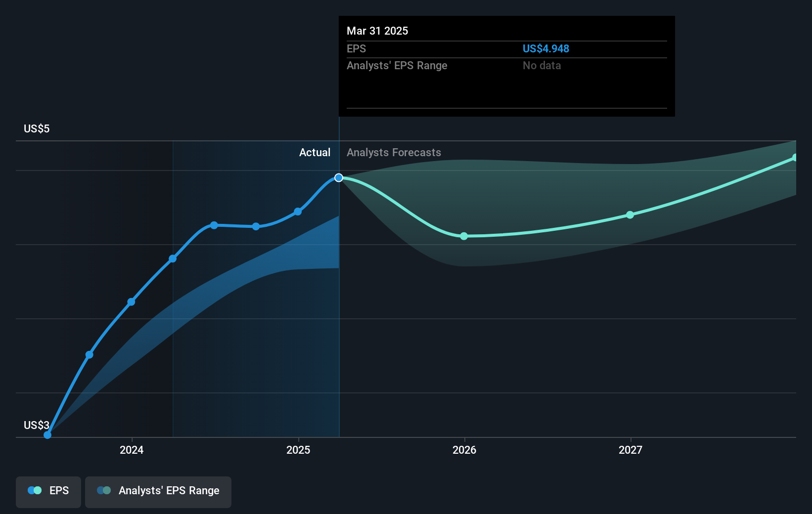Click the EPS point at start of 2025
This screenshot has height=514, width=812.
[x=298, y=212]
